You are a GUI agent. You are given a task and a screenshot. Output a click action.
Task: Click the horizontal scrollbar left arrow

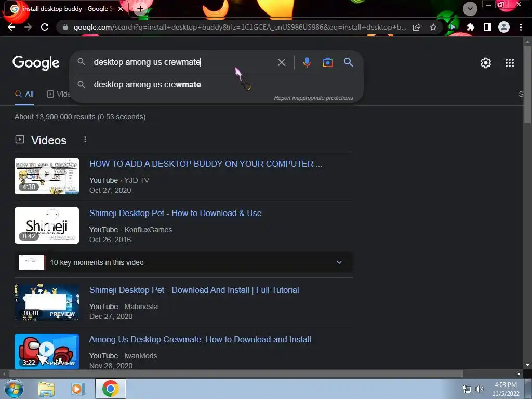4,374
